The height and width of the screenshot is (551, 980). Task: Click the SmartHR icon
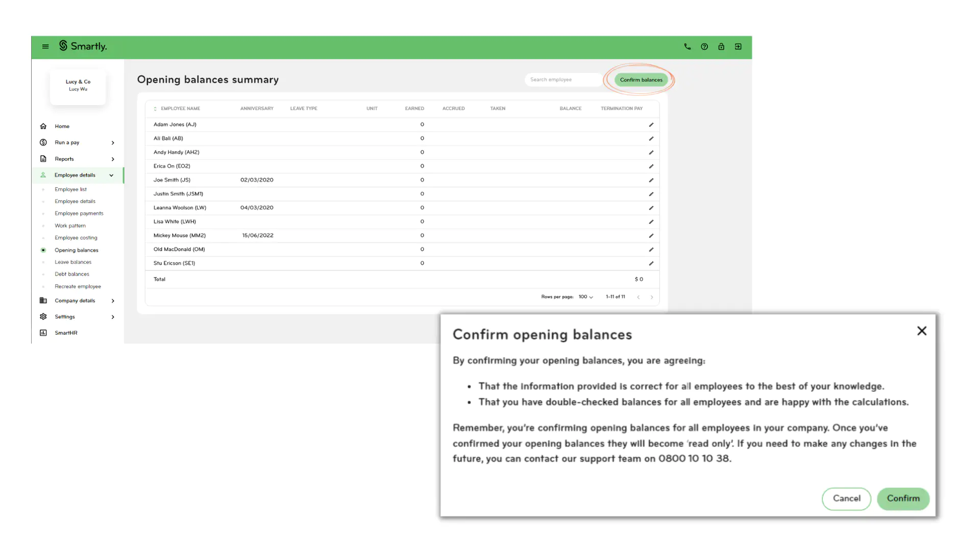[44, 332]
